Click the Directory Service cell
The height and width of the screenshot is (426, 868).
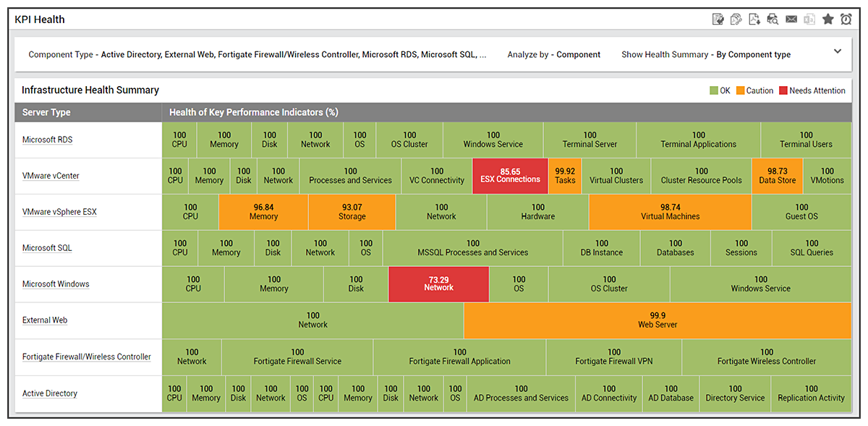pyautogui.click(x=735, y=393)
